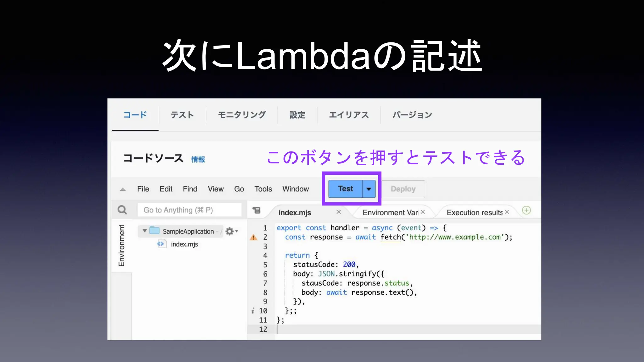The image size is (644, 362).
Task: Click the warning icon on line 2
Action: point(253,238)
